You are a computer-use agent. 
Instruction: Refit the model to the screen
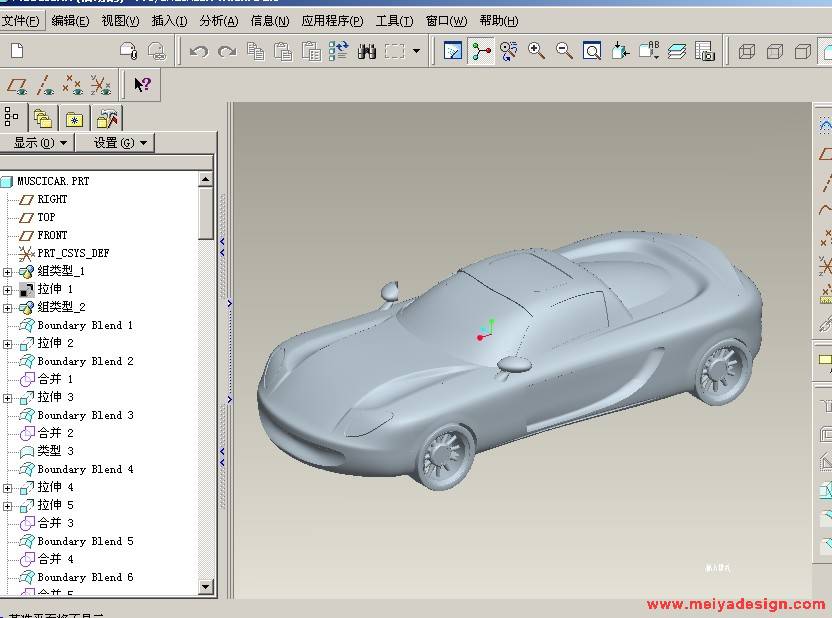coord(592,51)
